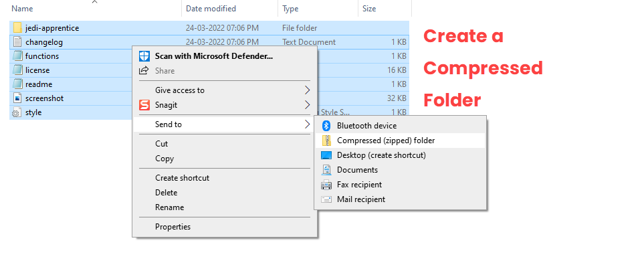The width and height of the screenshot is (644, 275).
Task: Expand the Snagit submenu arrow
Action: coord(307,105)
